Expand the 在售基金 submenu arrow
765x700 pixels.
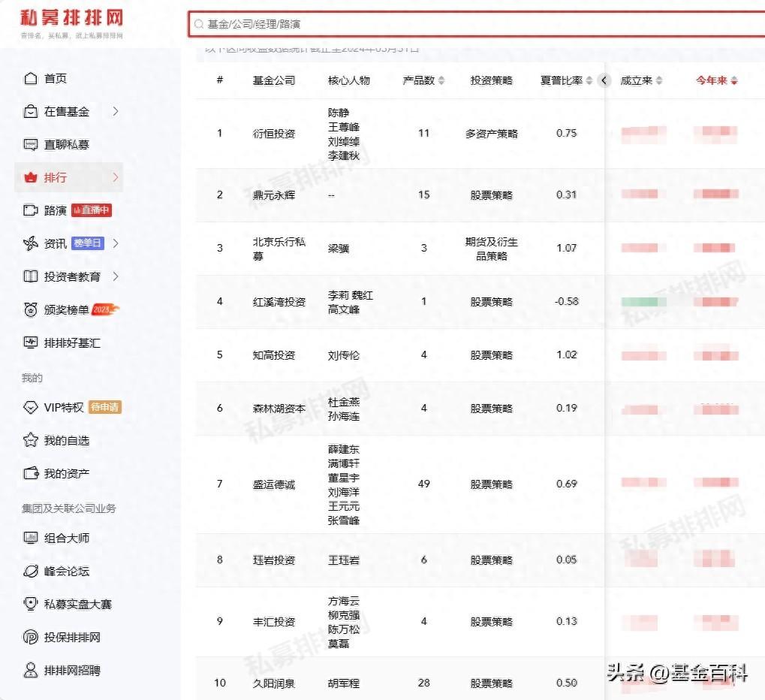pos(116,111)
